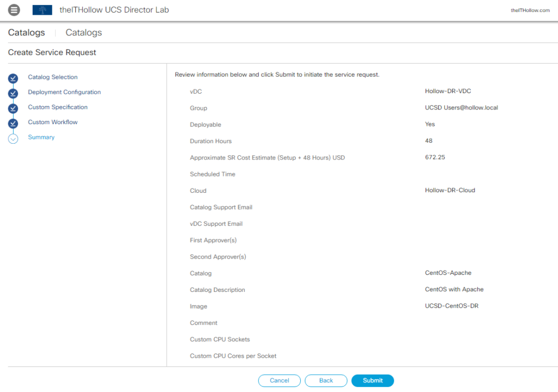Click the Catalogs breadcrumb on the left
The height and width of the screenshot is (392, 558).
tap(26, 33)
